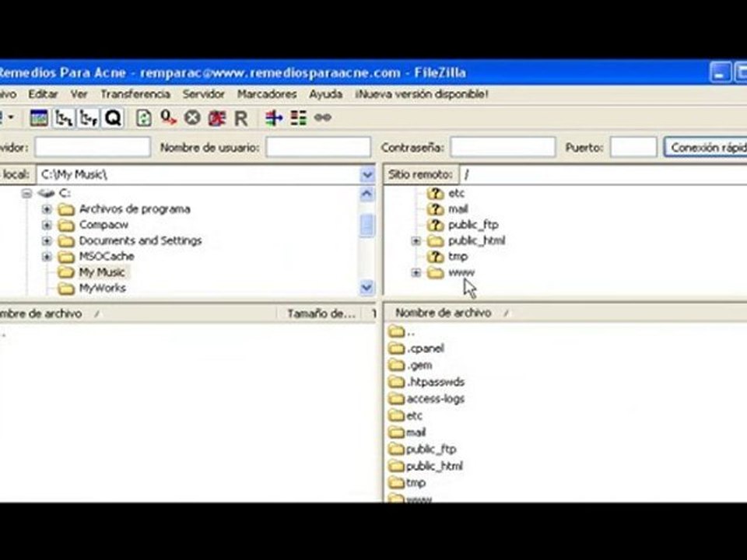Image resolution: width=747 pixels, height=560 pixels.
Task: Reconnect to last server R icon
Action: pos(241,118)
